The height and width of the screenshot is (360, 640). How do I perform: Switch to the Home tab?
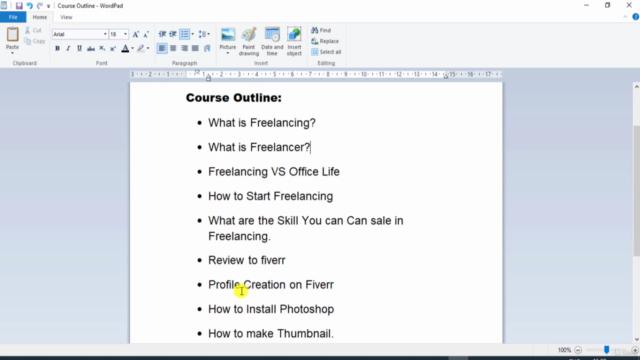40,17
